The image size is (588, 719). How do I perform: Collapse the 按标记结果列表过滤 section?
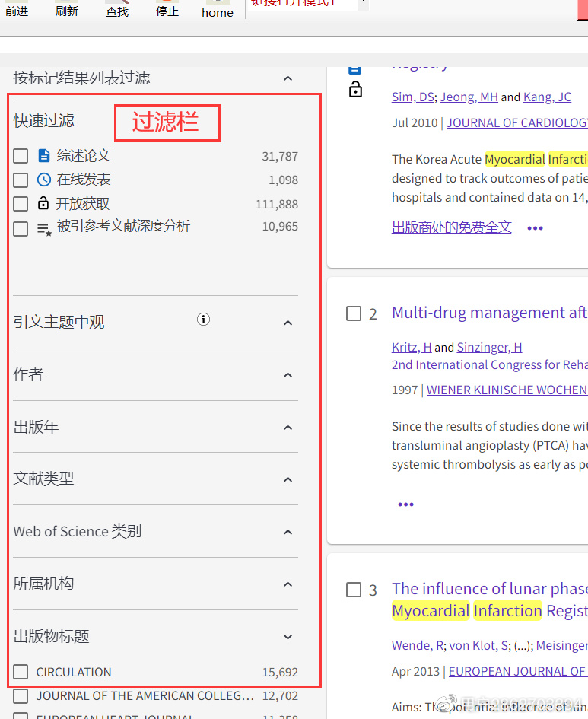(x=288, y=78)
